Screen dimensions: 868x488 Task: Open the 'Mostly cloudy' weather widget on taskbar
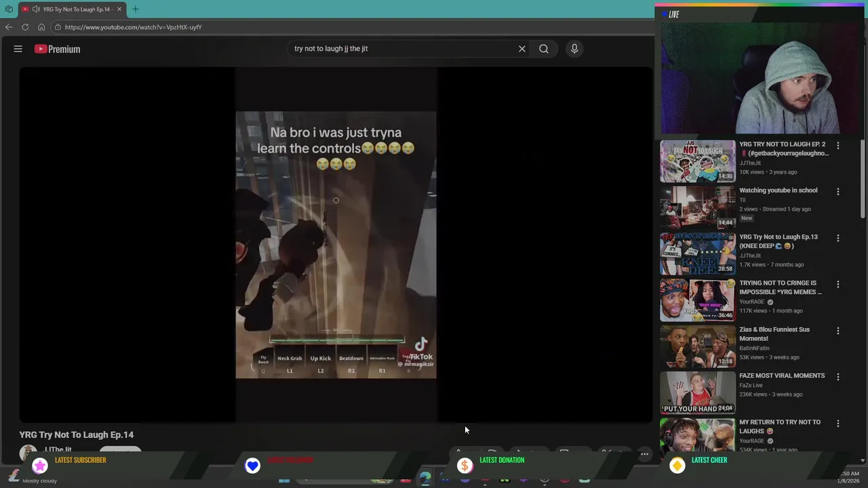[x=34, y=476]
